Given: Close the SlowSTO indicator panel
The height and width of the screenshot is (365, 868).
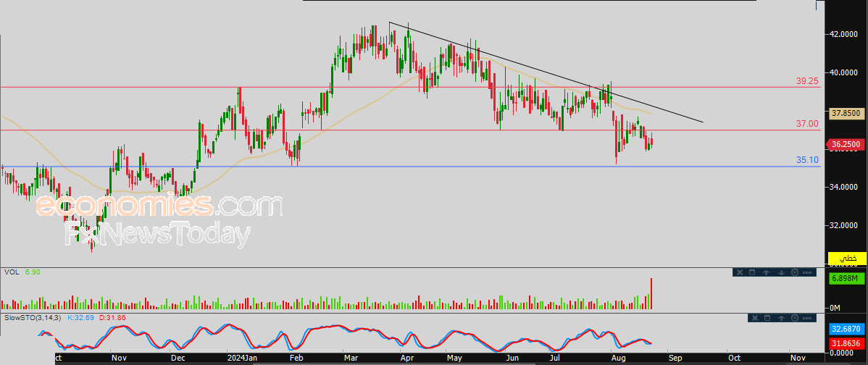Looking at the screenshot, I should click(754, 317).
